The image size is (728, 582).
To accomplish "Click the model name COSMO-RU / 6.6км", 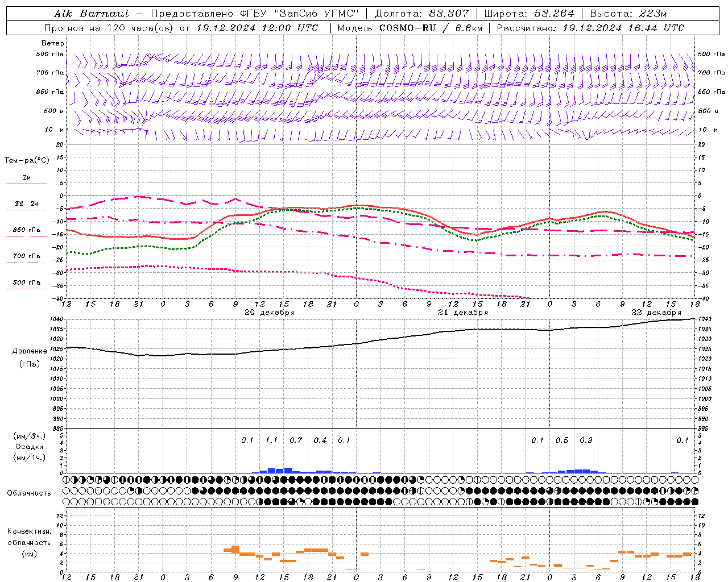I will tap(431, 28).
